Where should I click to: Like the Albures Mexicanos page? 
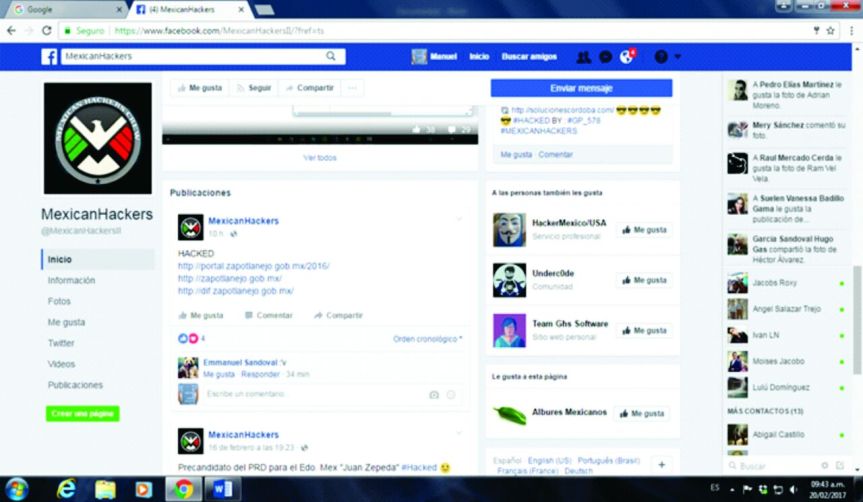(642, 413)
